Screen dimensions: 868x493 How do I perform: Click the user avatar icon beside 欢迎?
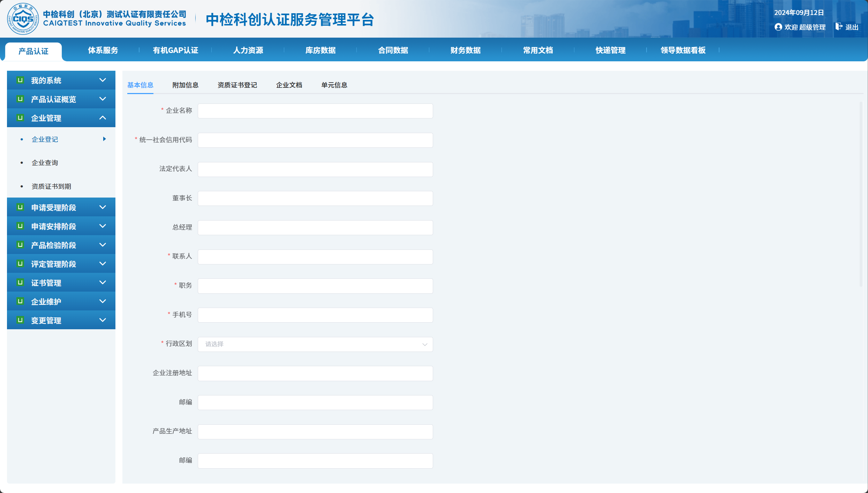tap(778, 27)
